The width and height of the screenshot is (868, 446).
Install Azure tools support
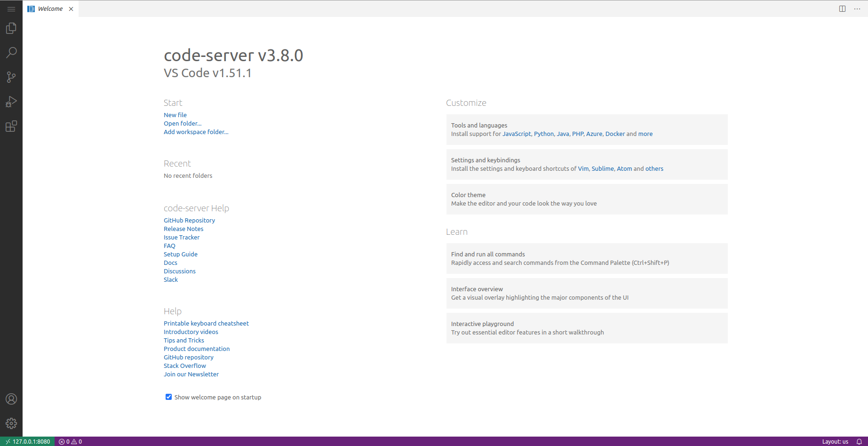[594, 134]
